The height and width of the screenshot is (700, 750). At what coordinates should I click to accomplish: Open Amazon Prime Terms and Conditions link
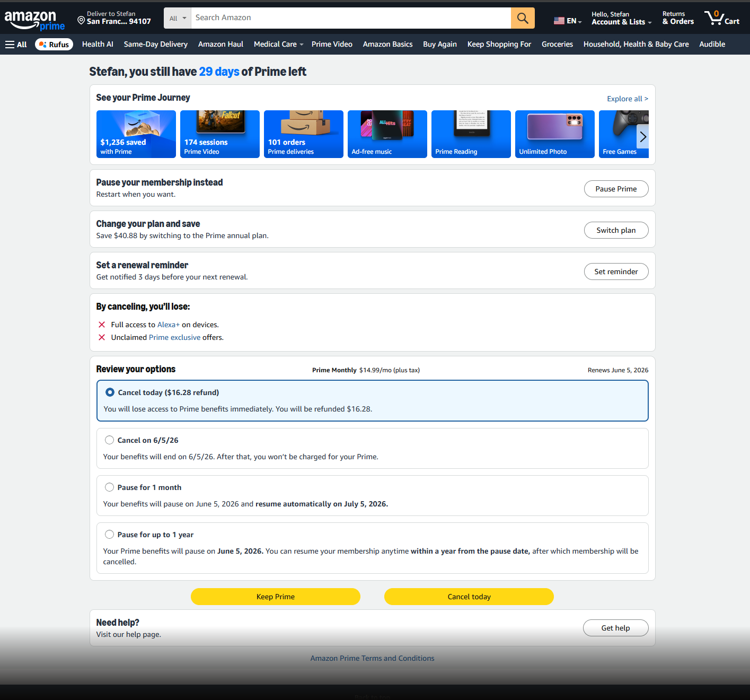coord(372,658)
